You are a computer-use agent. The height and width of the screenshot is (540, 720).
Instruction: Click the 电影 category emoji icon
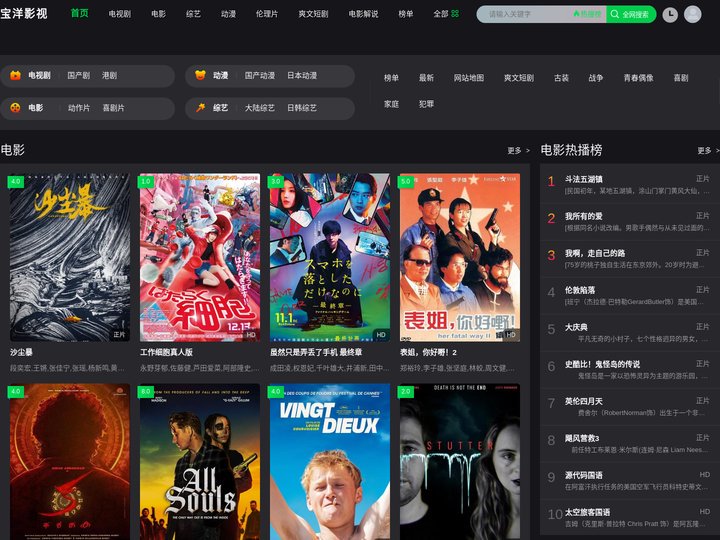[16, 108]
